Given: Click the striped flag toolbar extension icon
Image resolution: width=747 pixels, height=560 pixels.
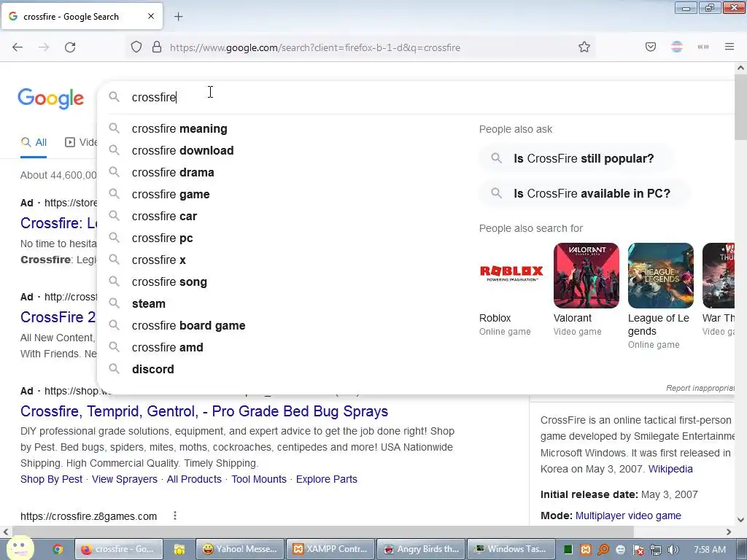Looking at the screenshot, I should coord(677,47).
